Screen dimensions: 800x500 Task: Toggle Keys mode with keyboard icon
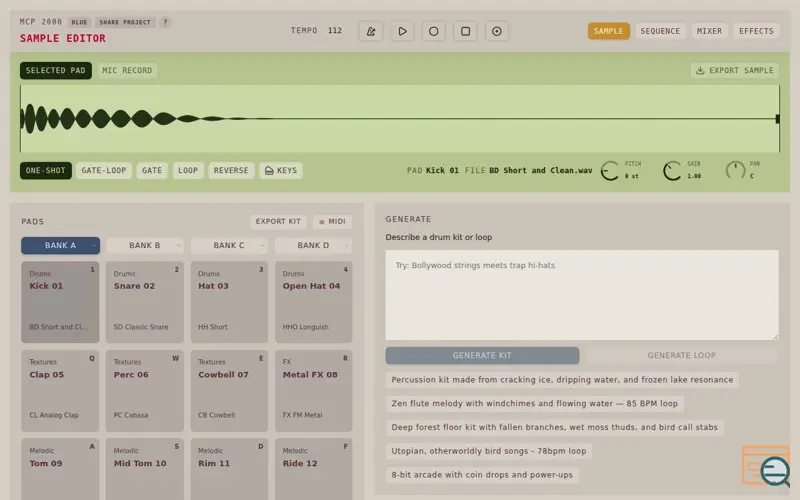tap(281, 170)
